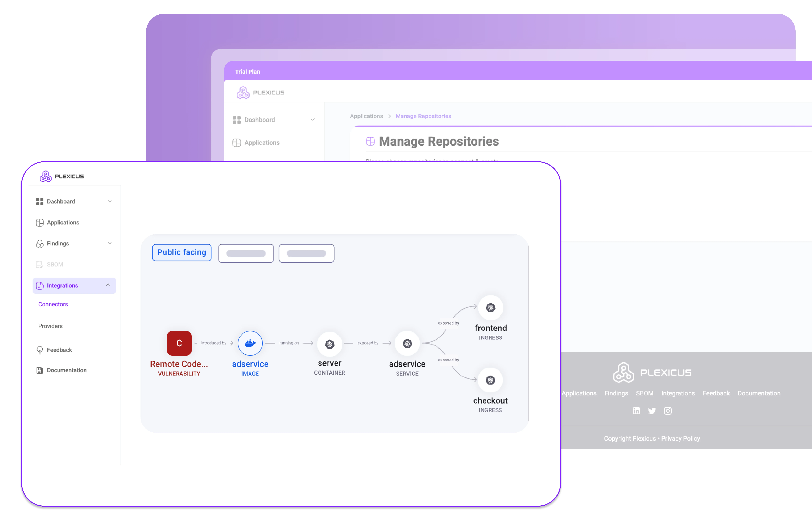Open the Instagram icon in footer
The image size is (812, 525).
pyautogui.click(x=668, y=411)
